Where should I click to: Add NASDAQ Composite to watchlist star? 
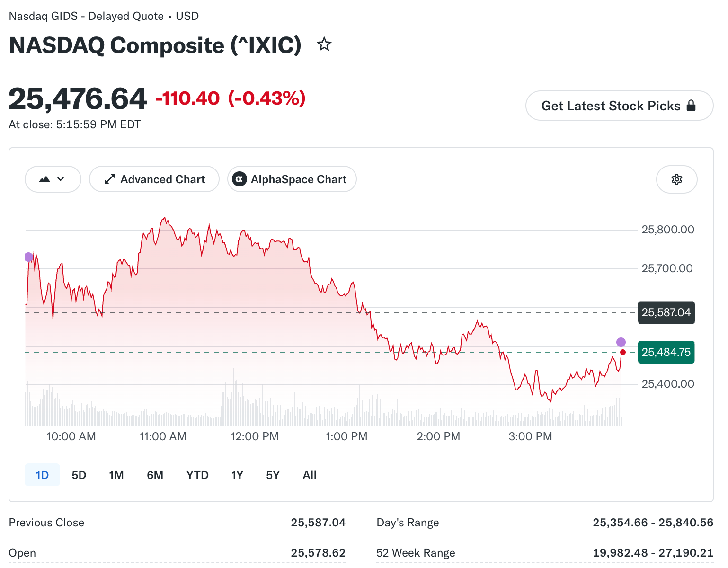tap(324, 44)
